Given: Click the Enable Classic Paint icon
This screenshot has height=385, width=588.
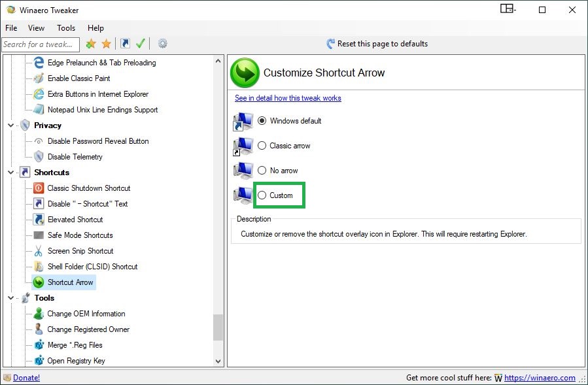Looking at the screenshot, I should (x=39, y=78).
